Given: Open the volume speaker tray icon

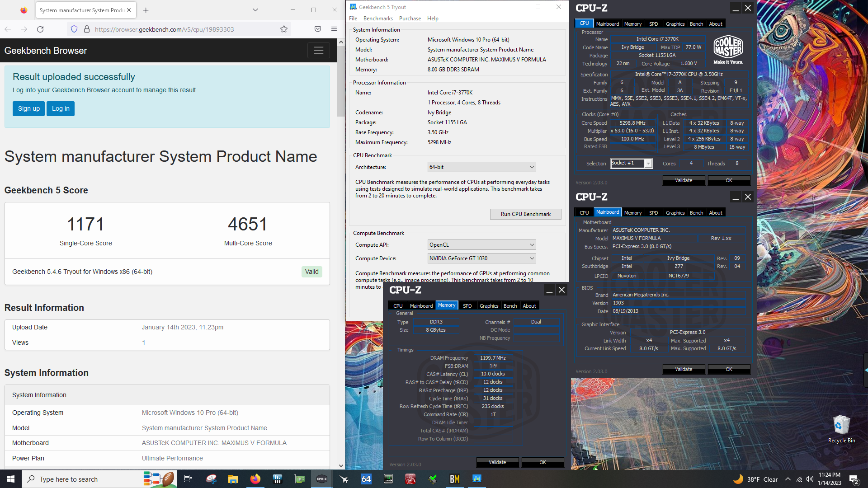Looking at the screenshot, I should [x=810, y=479].
